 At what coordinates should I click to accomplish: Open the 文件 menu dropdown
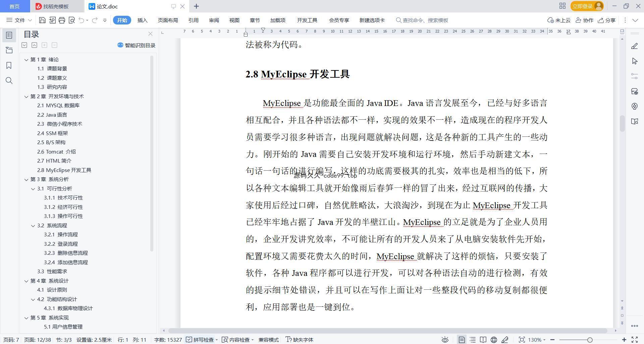(x=19, y=20)
